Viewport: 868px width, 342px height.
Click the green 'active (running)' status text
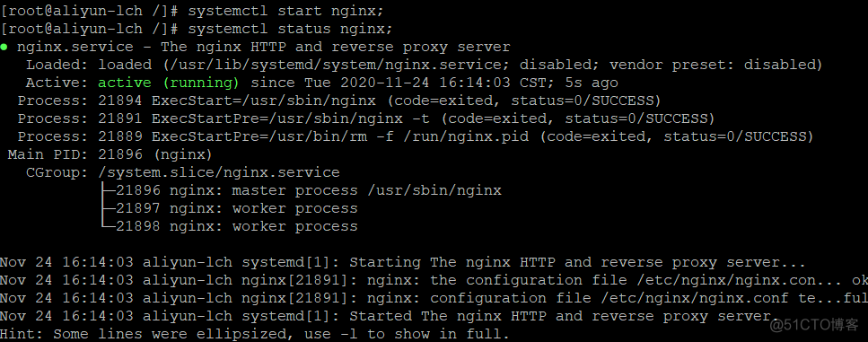coord(169,83)
